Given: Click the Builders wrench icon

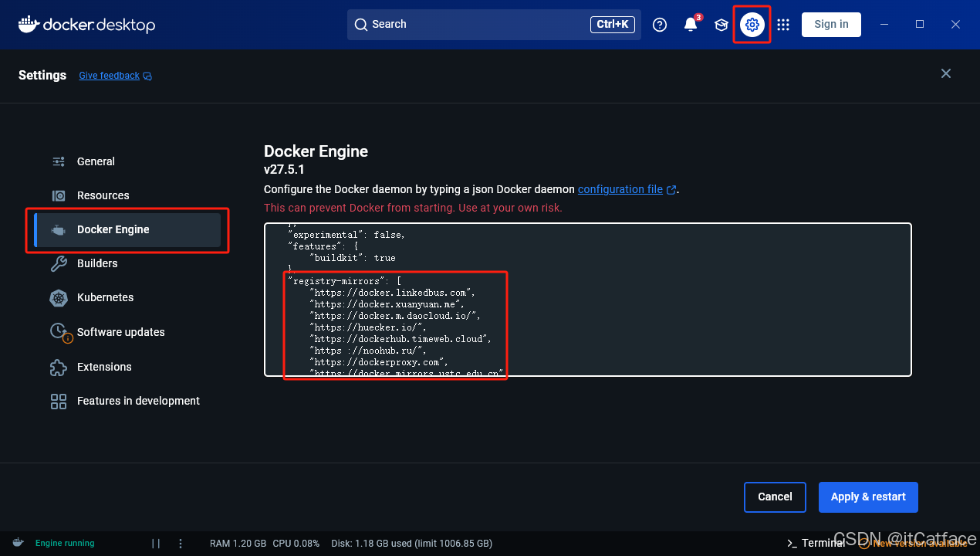Looking at the screenshot, I should 59,263.
